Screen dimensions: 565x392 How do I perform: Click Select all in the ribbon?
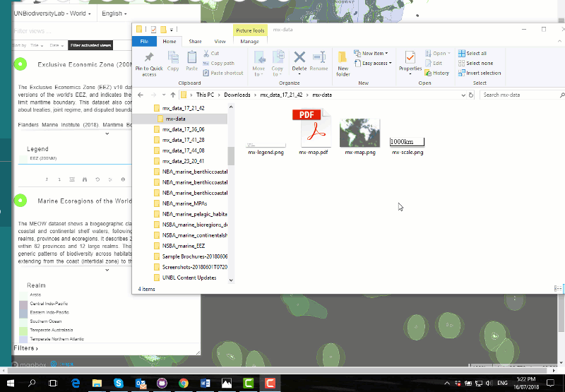point(472,53)
